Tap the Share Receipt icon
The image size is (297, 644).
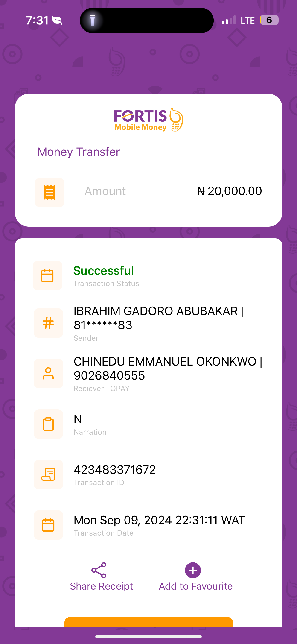[99, 570]
